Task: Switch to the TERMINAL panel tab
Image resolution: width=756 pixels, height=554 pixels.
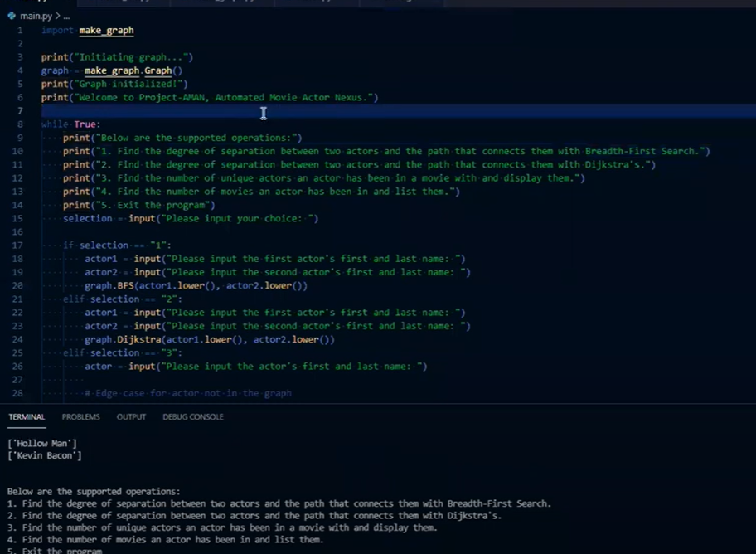Action: pyautogui.click(x=27, y=417)
